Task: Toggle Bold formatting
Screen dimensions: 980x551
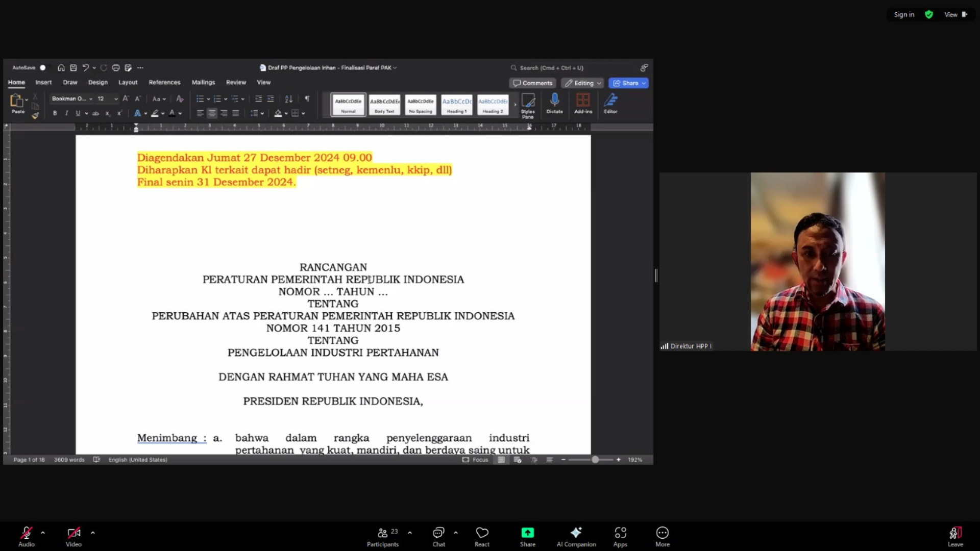Action: [55, 113]
